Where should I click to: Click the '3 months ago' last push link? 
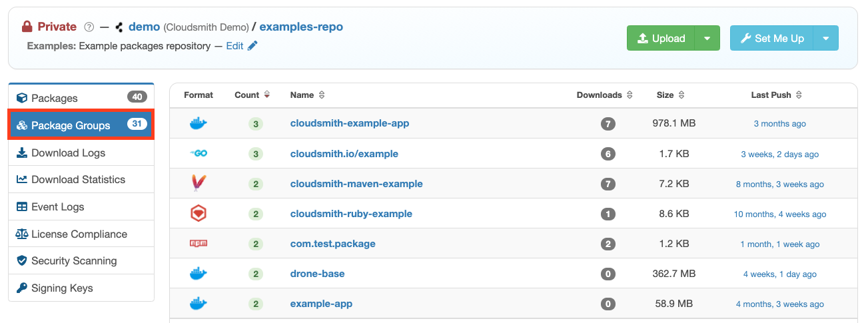(x=779, y=124)
